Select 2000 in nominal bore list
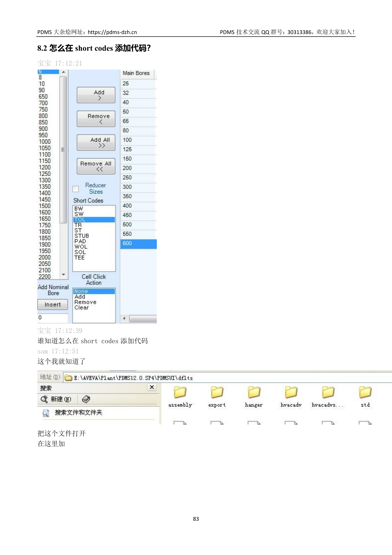Viewport: 392px width, 555px height. pyautogui.click(x=48, y=257)
